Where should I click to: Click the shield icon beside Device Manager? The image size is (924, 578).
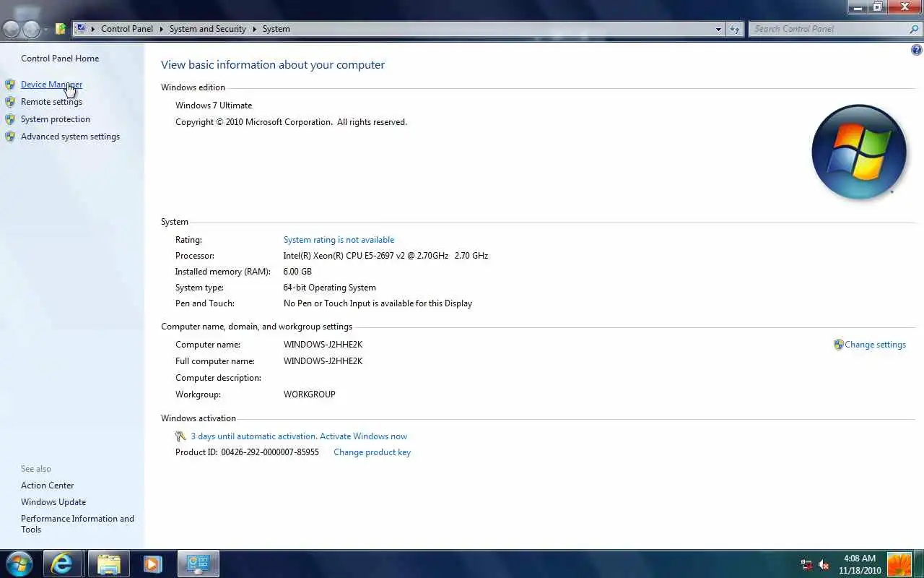[x=10, y=85]
